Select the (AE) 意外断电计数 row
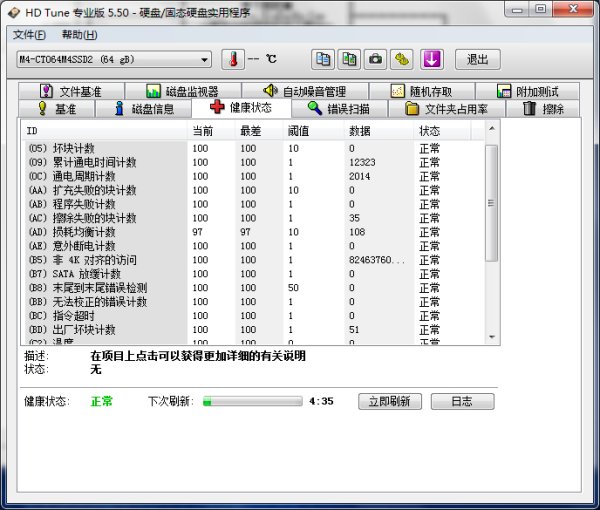Viewport: 600px width, 510px height. pos(255,246)
